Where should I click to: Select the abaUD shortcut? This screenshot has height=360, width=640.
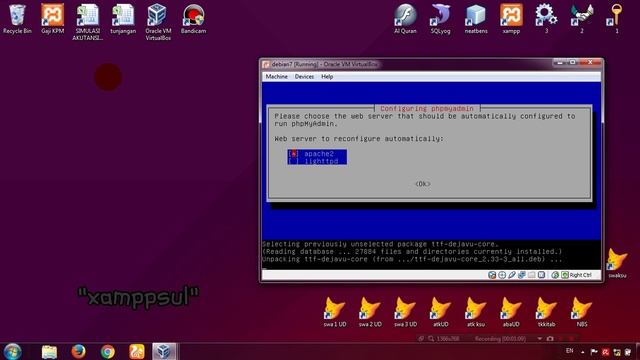[511, 312]
